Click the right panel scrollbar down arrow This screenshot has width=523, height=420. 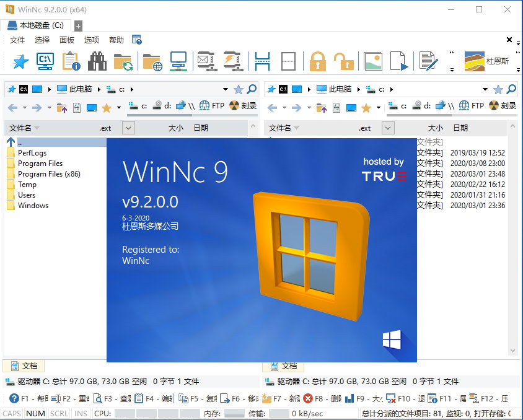(512, 351)
